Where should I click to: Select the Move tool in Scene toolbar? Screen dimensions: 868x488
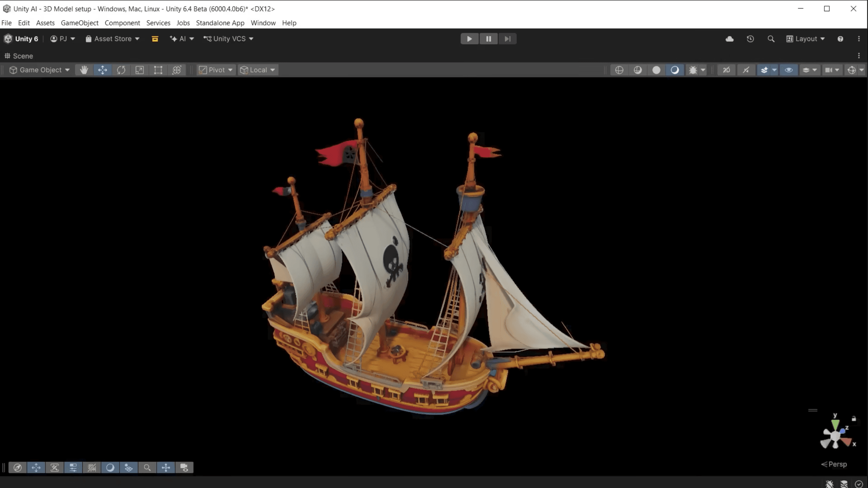click(x=102, y=70)
